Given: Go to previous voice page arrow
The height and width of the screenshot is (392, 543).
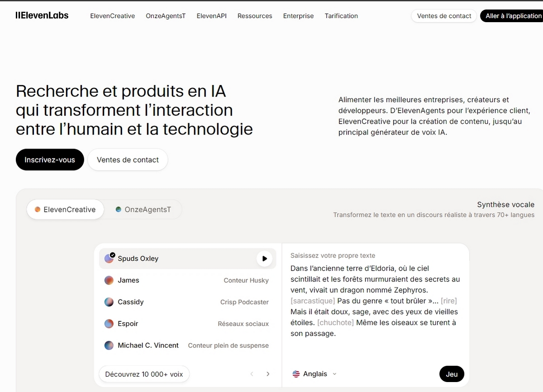Looking at the screenshot, I should click(x=252, y=374).
